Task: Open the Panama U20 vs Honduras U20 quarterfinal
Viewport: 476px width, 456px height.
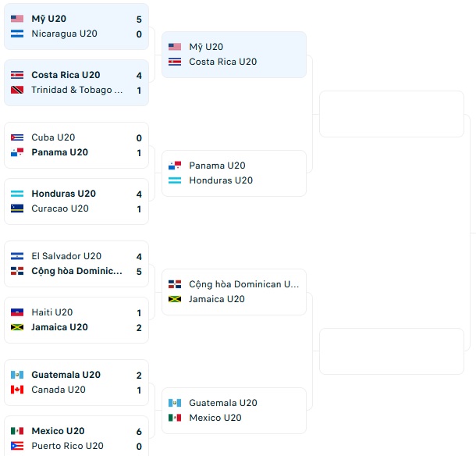Action: point(233,173)
